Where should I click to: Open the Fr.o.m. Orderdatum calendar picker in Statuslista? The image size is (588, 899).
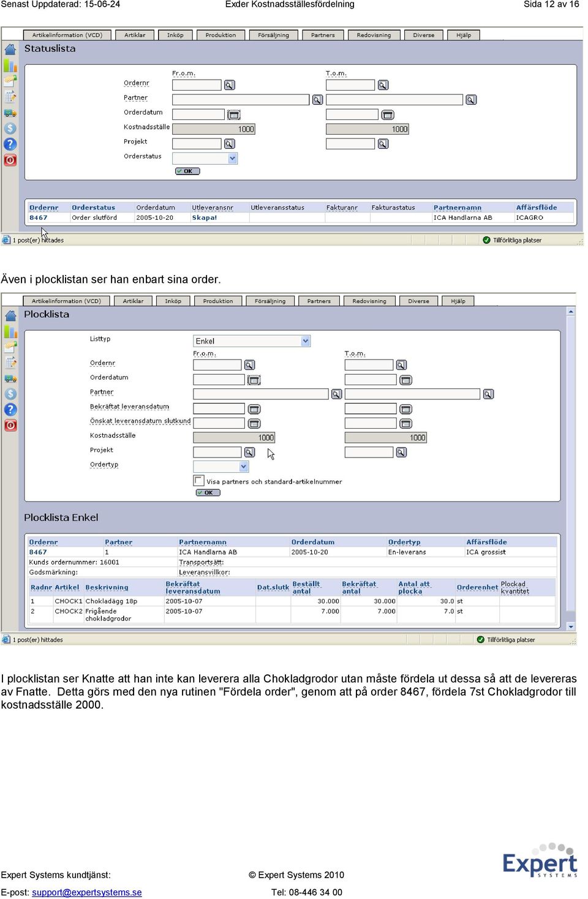coord(233,115)
